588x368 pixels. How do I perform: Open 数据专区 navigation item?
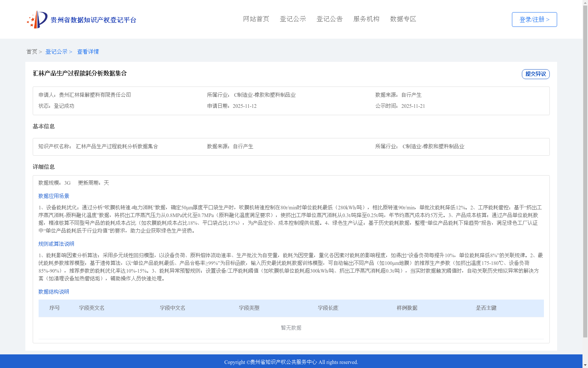pos(403,19)
